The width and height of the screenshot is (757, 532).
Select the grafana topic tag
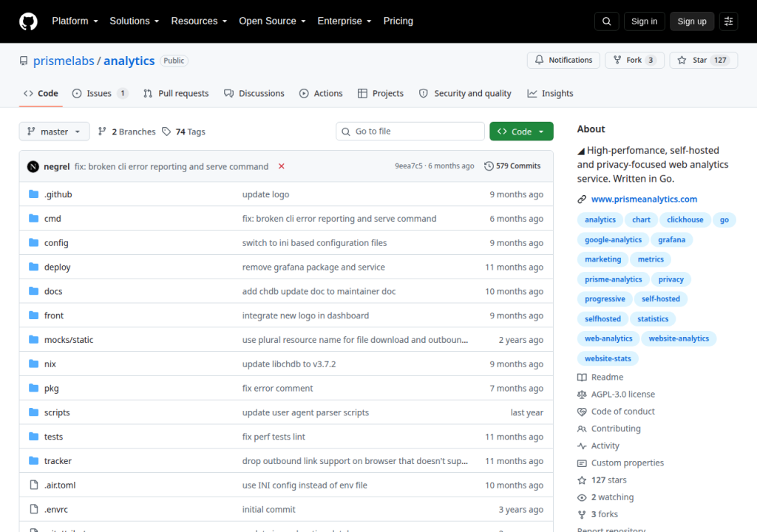(x=671, y=239)
